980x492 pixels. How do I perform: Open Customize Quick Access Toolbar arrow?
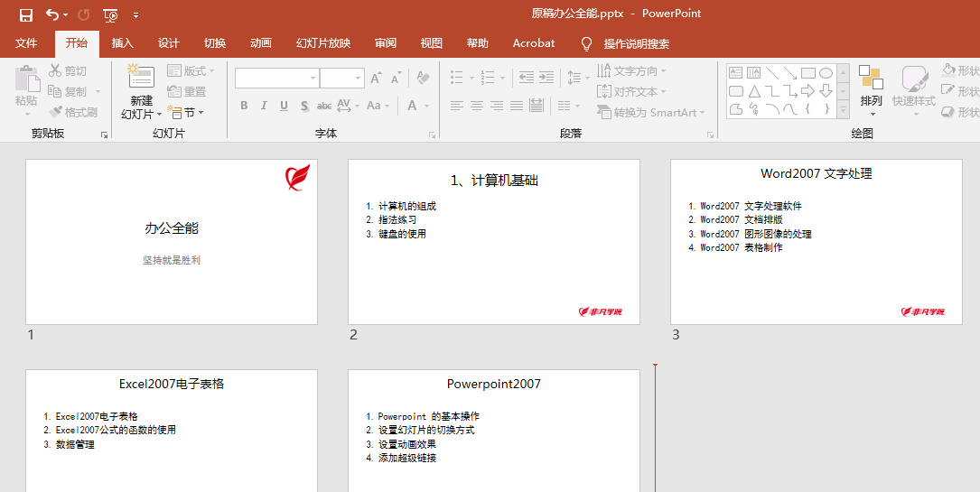pyautogui.click(x=136, y=15)
